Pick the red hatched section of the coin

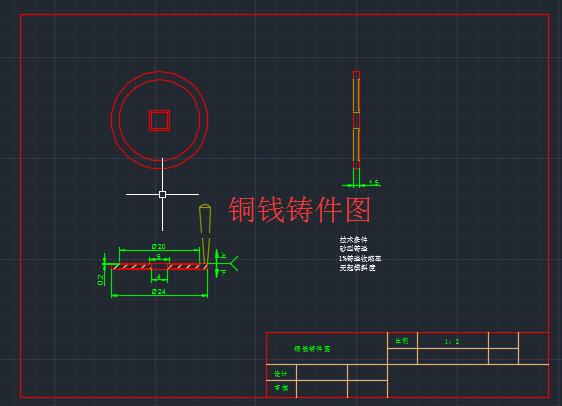[x=159, y=266]
